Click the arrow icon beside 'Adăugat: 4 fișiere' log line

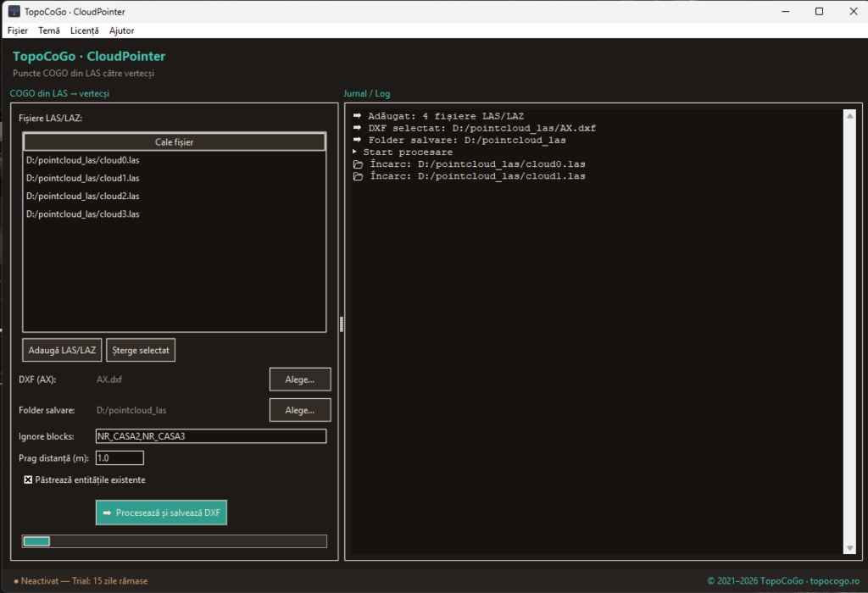357,115
